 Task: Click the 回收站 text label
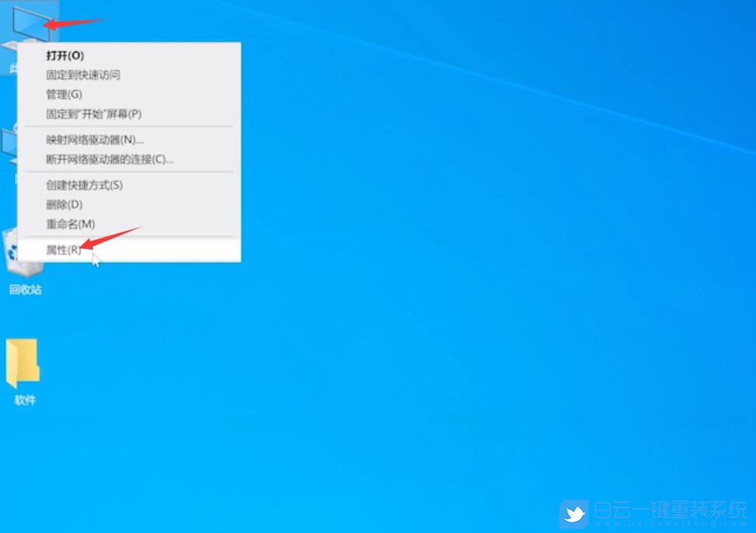click(25, 289)
